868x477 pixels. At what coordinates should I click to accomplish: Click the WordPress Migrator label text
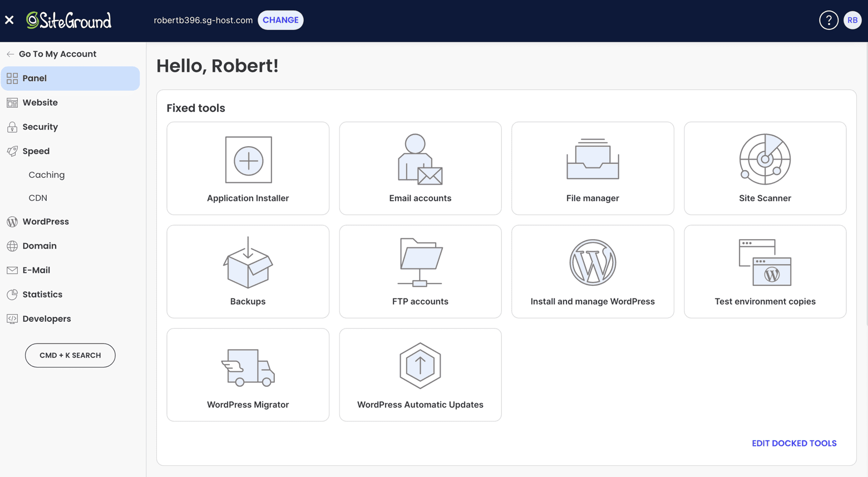(248, 405)
